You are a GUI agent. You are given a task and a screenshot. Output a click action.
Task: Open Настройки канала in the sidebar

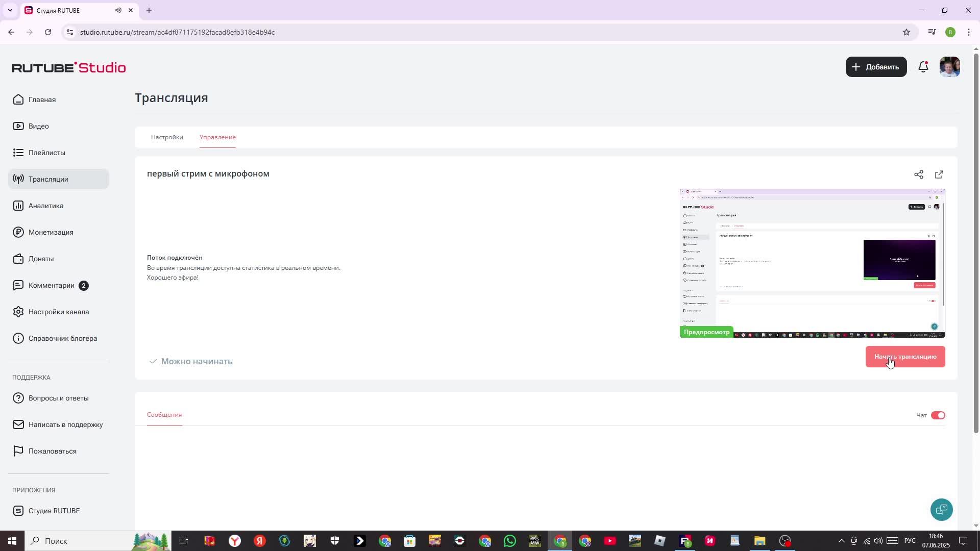click(59, 312)
